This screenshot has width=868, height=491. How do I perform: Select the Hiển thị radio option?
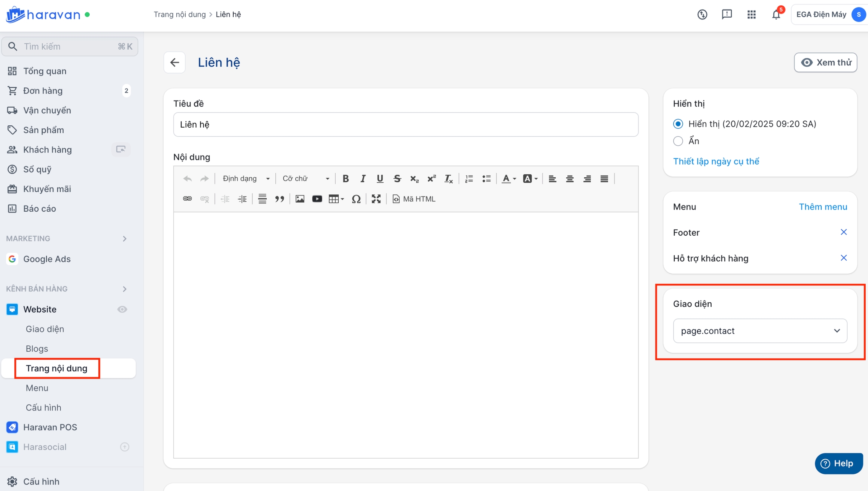678,124
